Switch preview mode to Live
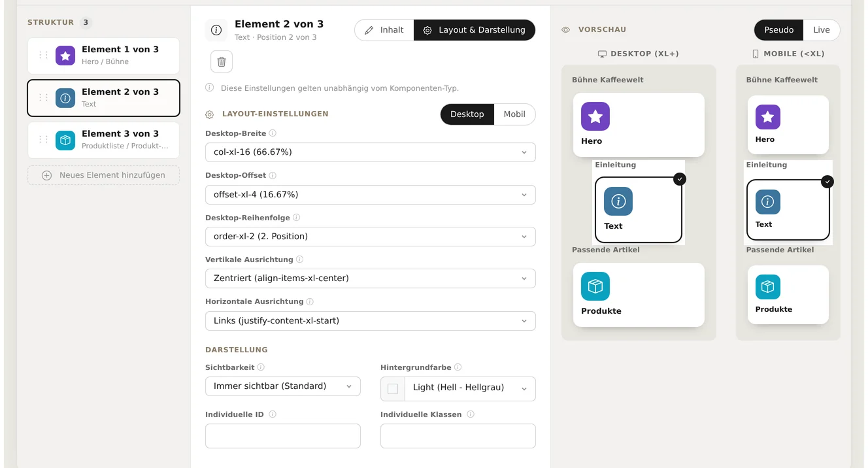868x468 pixels. point(822,30)
